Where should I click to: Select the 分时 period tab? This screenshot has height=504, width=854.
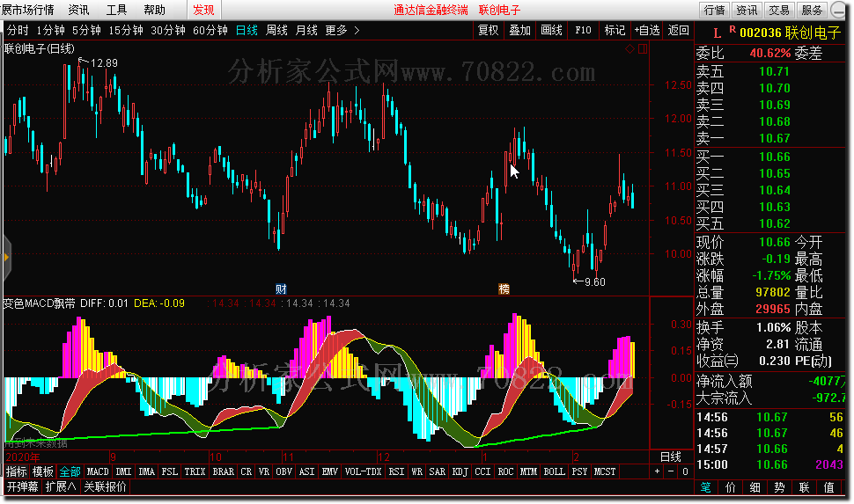[x=18, y=31]
